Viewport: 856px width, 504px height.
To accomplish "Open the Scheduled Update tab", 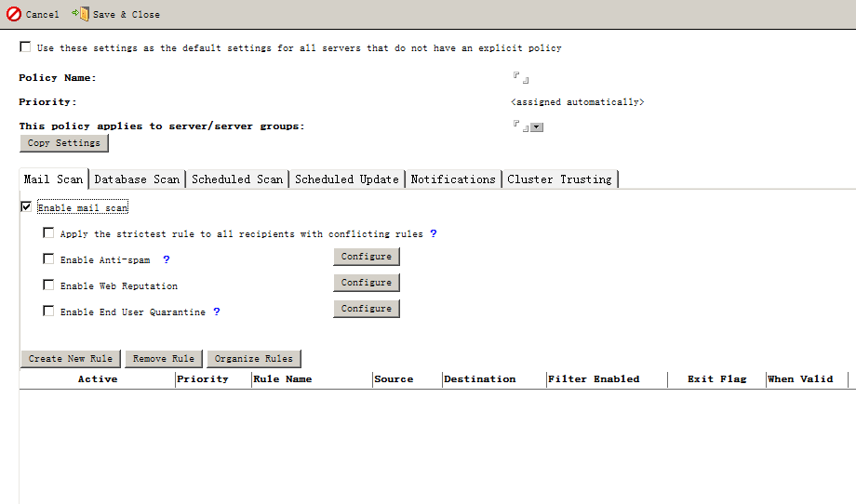I will (x=346, y=179).
